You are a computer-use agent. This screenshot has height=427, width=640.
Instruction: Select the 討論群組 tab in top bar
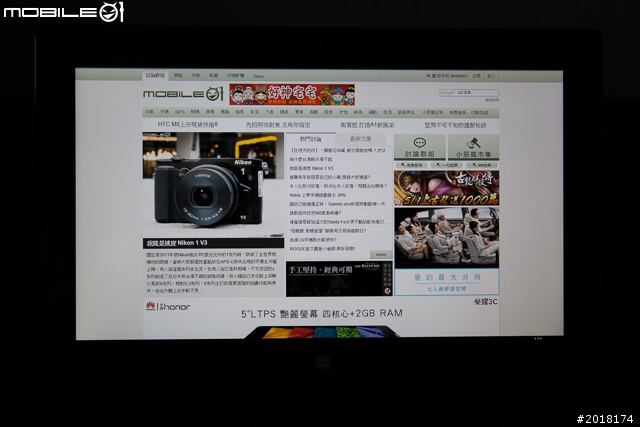tap(155, 76)
